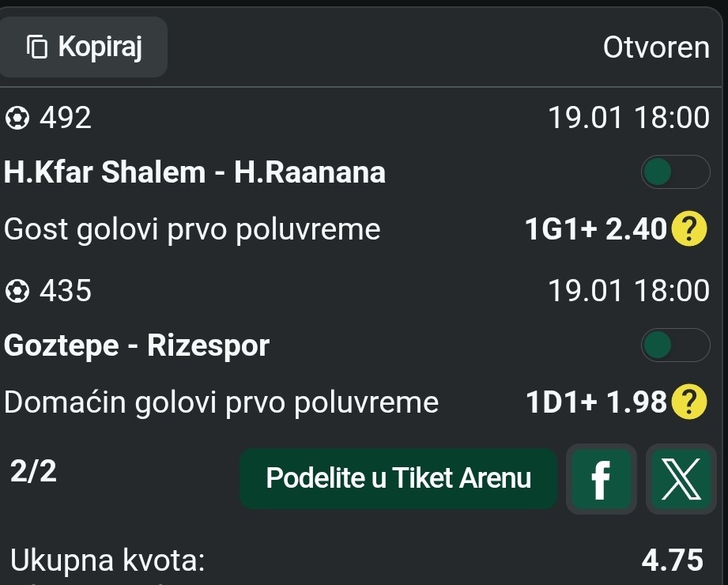Click Gost golovi prvo poluvreme market
Viewport: 728px width, 585px height.
click(x=192, y=230)
